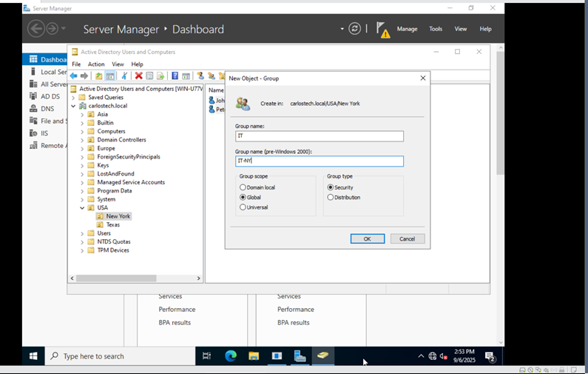This screenshot has height=374, width=588.
Task: Collapse the USA organizational unit
Action: (82, 208)
